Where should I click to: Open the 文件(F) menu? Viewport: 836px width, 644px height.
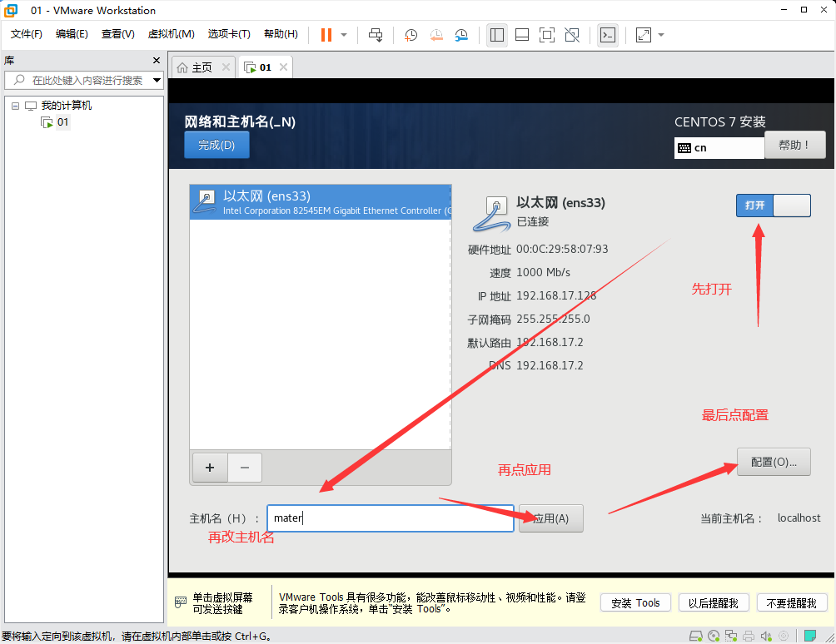pos(26,34)
